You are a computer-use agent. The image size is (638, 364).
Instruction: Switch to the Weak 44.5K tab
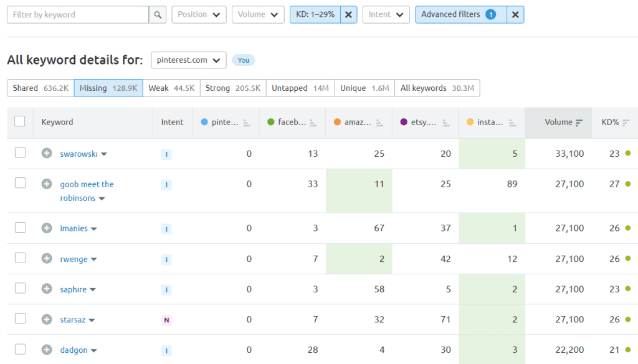pos(171,88)
